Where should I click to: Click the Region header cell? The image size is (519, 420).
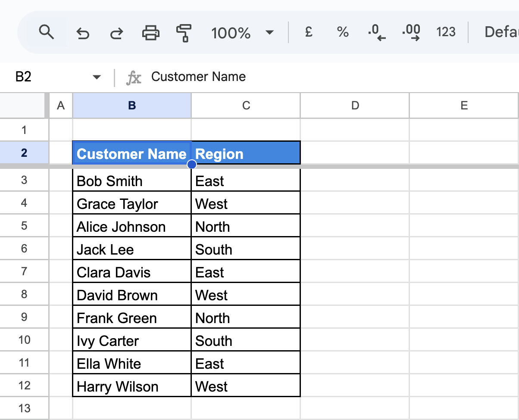(x=246, y=152)
